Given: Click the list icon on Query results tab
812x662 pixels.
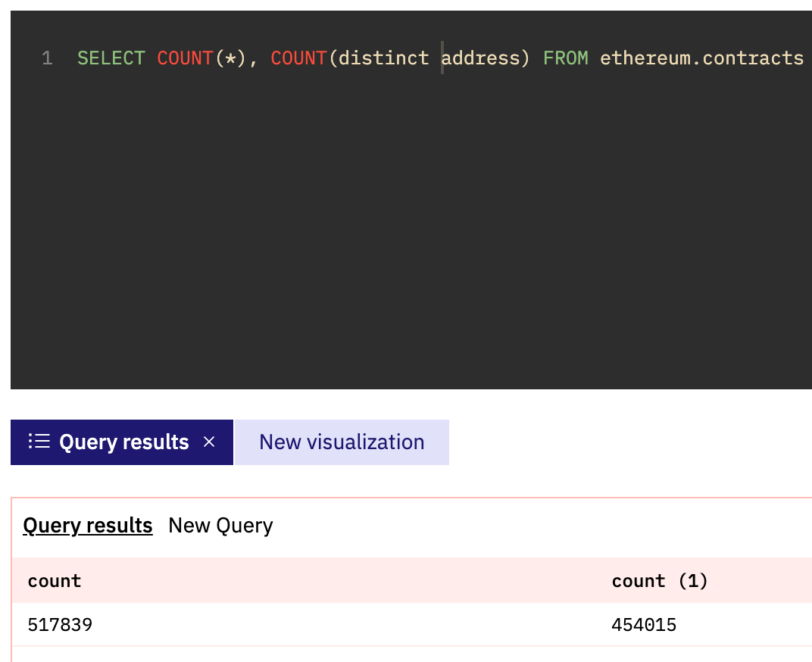Looking at the screenshot, I should click(x=39, y=442).
